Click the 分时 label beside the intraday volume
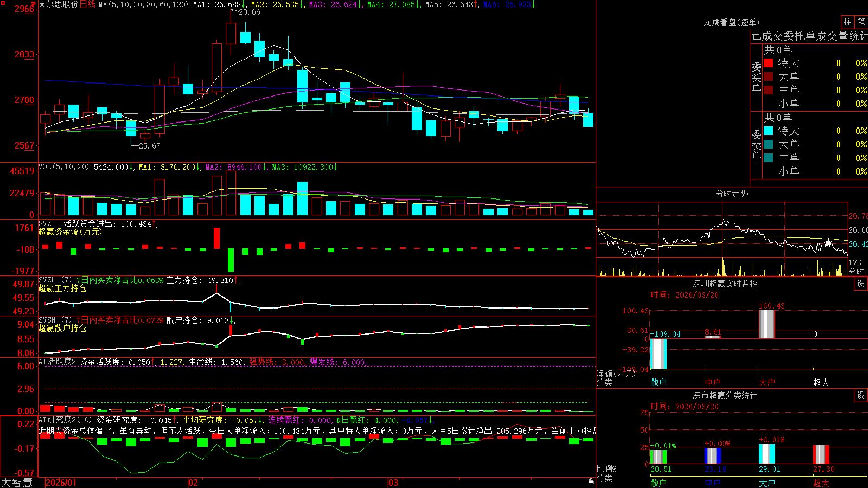The height and width of the screenshot is (488, 868). coord(856,272)
